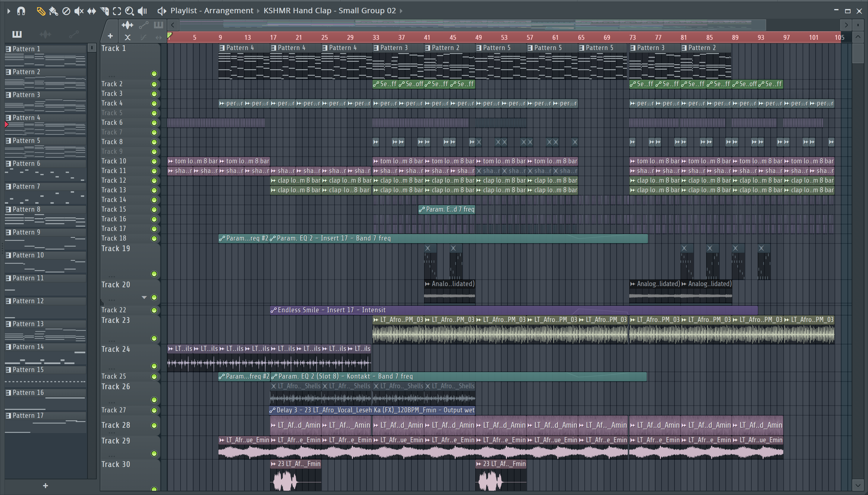Select the Track 1 header
The height and width of the screenshot is (495, 868).
pos(130,61)
